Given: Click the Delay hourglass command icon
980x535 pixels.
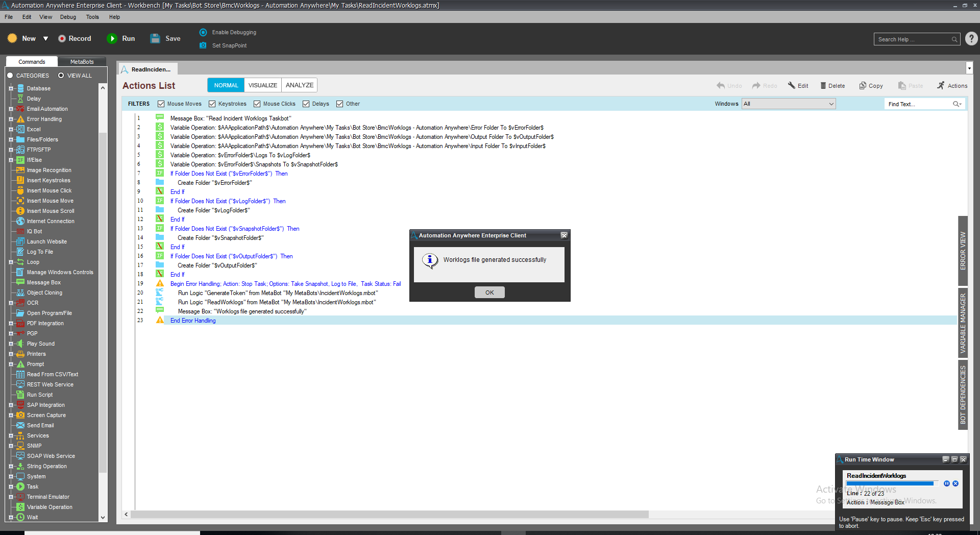Looking at the screenshot, I should [20, 99].
